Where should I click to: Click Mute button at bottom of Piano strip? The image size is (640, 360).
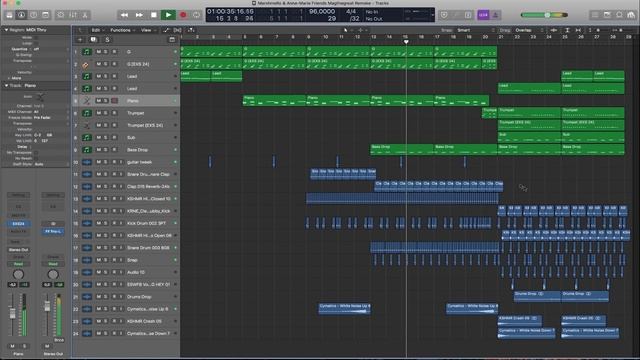[x=12, y=346]
